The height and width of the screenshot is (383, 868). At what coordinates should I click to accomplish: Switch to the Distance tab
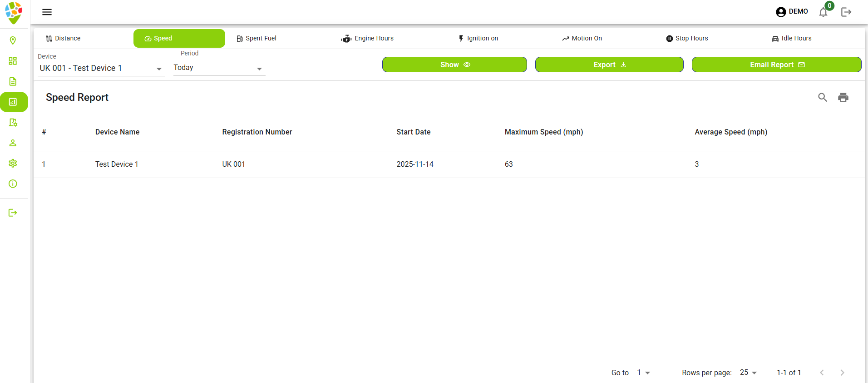(x=64, y=39)
